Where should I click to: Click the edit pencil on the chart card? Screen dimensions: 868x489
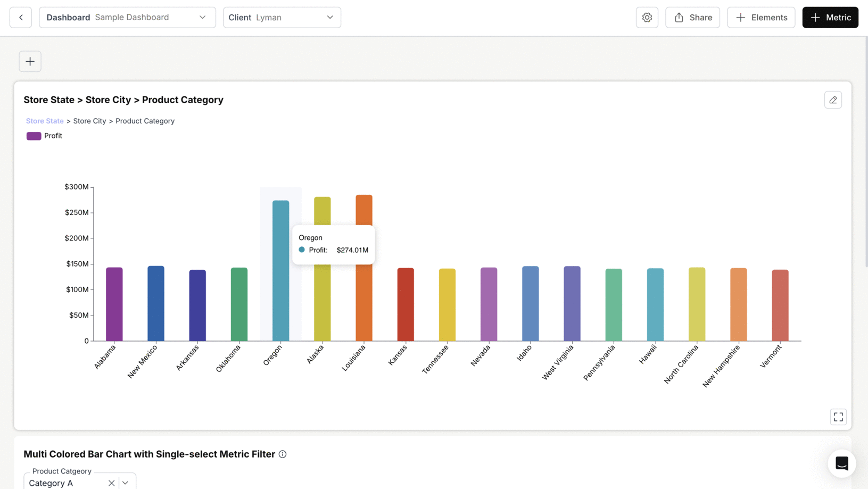833,100
